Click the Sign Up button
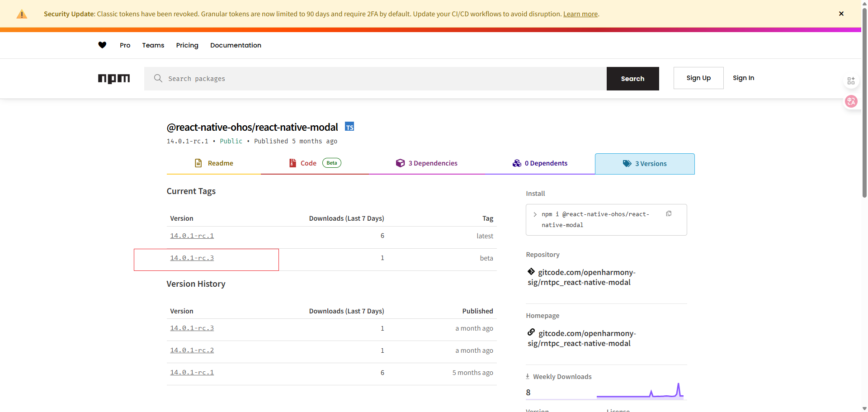Image resolution: width=868 pixels, height=412 pixels. click(x=698, y=78)
